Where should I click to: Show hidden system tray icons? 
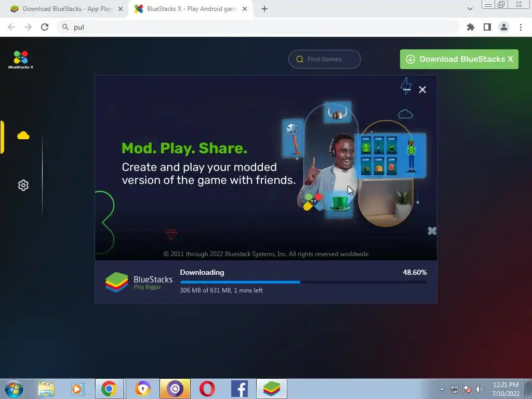click(x=442, y=389)
